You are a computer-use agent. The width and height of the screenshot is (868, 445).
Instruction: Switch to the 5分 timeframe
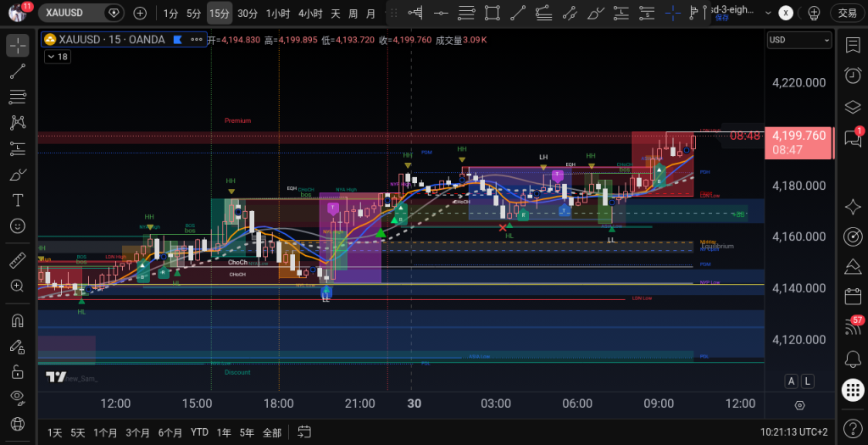point(193,14)
